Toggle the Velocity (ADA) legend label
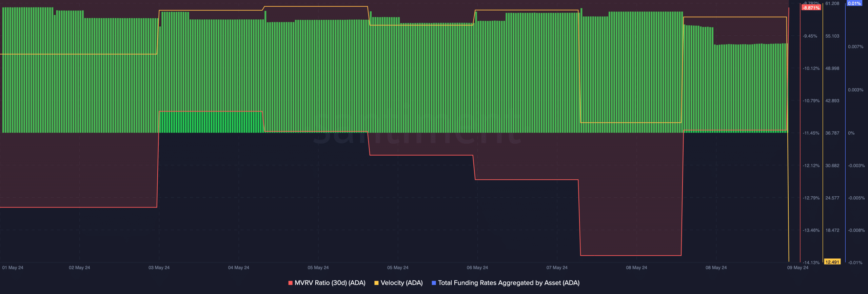The width and height of the screenshot is (868, 294). tap(402, 283)
